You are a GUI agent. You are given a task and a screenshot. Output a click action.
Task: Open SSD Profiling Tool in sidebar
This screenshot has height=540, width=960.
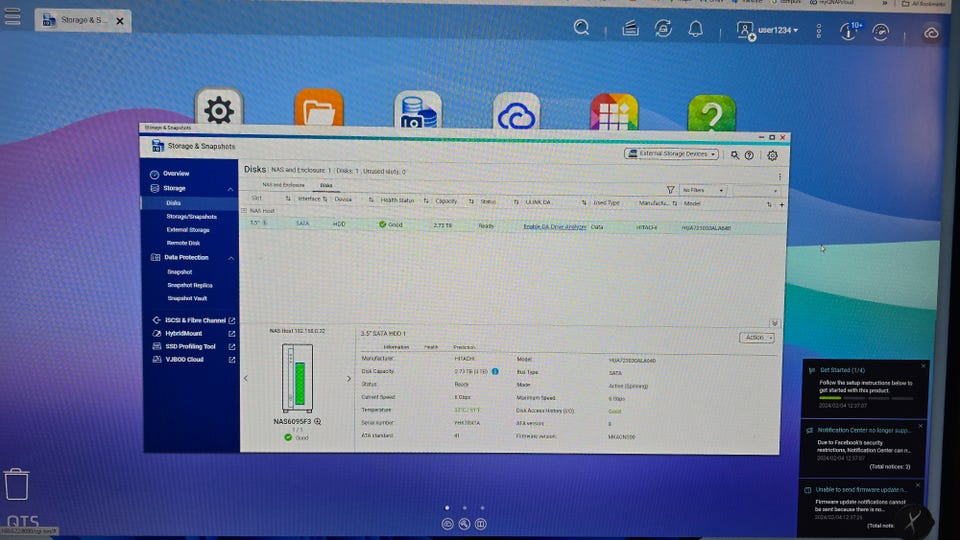[x=190, y=347]
